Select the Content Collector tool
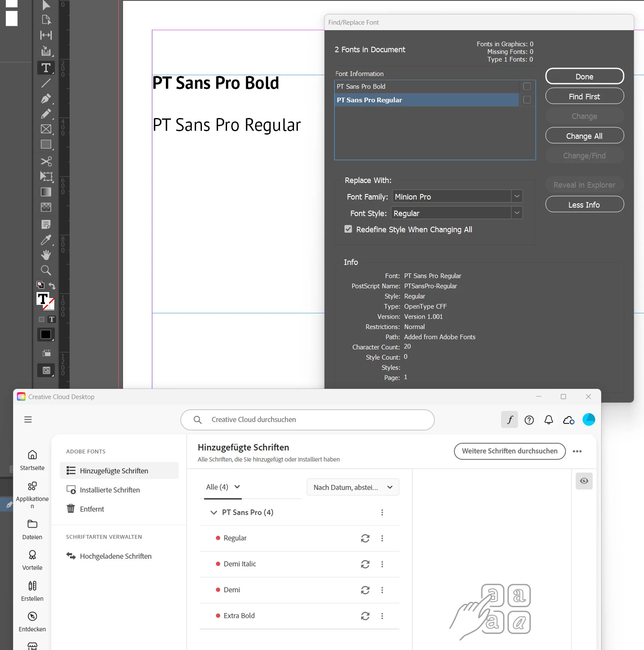 pos(46,51)
